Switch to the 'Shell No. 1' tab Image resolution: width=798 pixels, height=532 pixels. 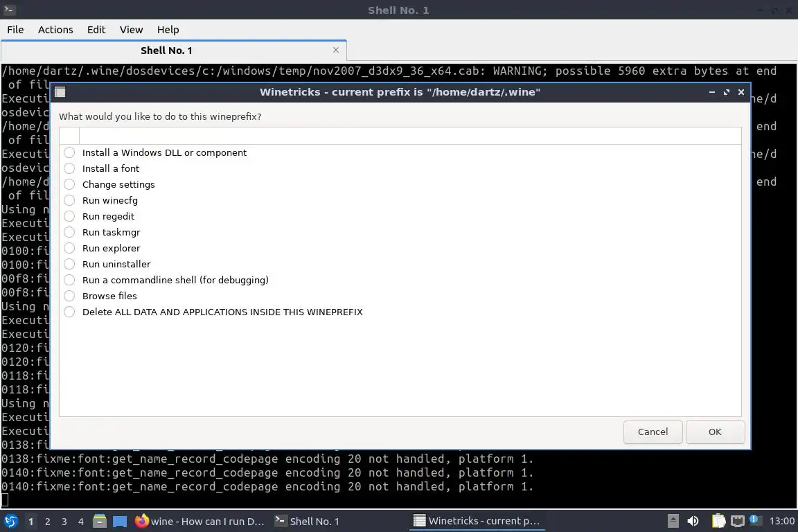coord(174,51)
